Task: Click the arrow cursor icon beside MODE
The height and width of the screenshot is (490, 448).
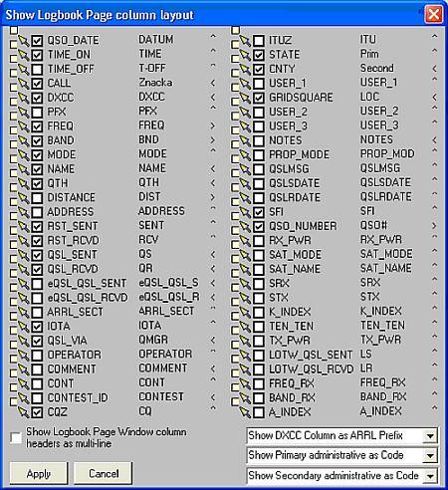Action: coord(23,154)
